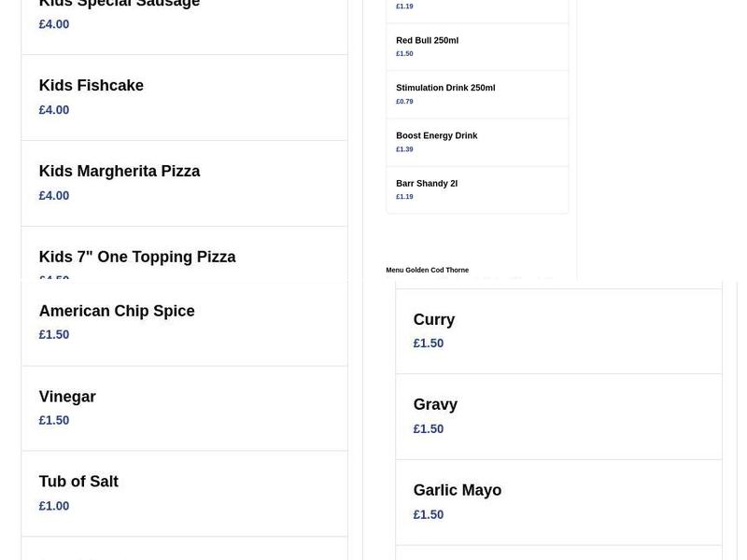Viewport: 747px width, 560px height.
Task: Click the £0.79 price label
Action: (404, 102)
